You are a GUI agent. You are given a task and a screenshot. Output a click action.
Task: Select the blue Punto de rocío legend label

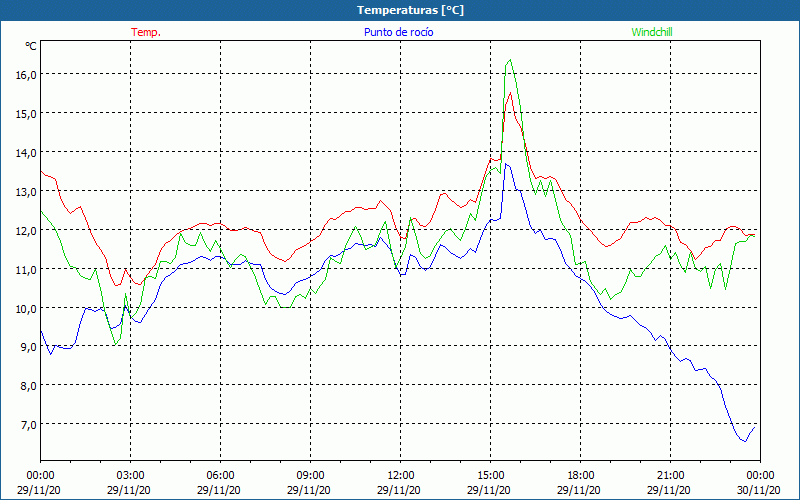click(x=398, y=32)
